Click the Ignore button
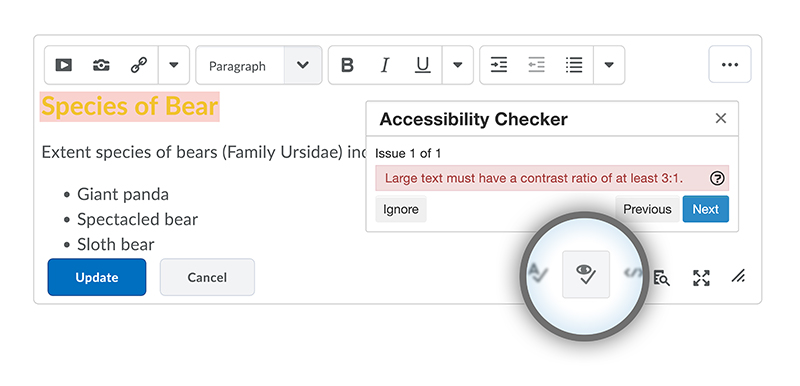 [401, 209]
